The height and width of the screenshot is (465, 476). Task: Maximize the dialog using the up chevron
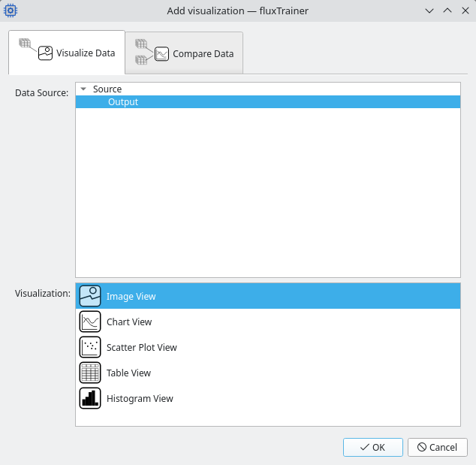447,11
